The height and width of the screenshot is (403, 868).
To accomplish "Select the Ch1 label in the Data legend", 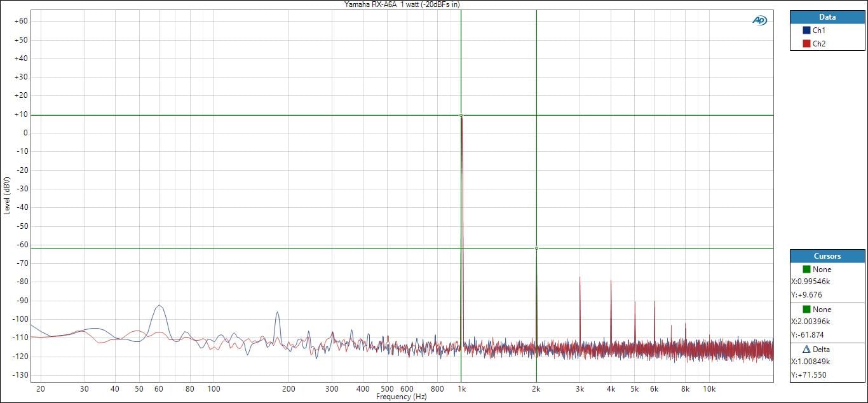I will [x=818, y=31].
